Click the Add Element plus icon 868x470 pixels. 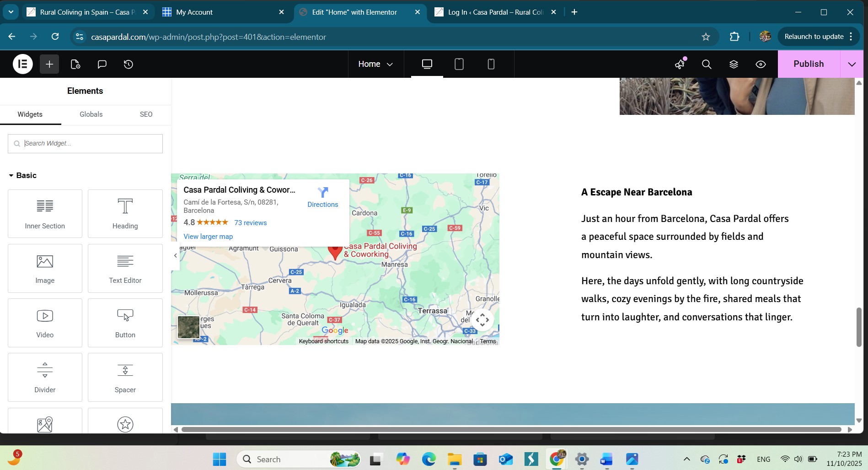pos(49,64)
